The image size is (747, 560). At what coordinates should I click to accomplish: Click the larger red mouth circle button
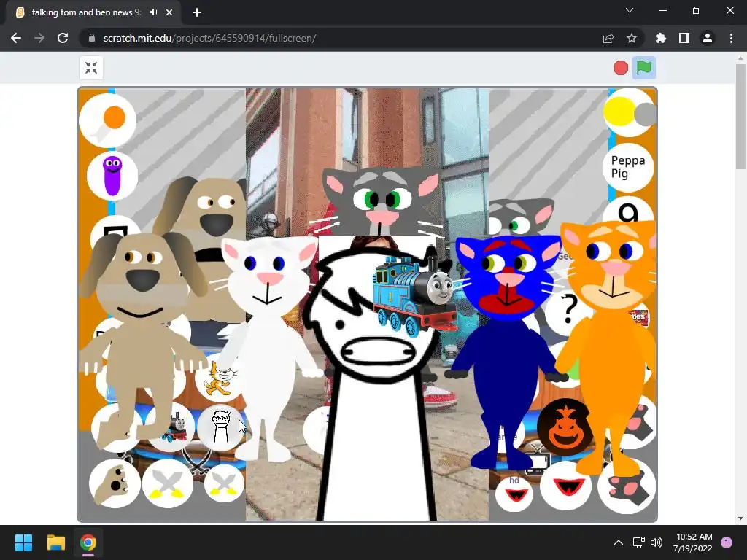click(x=565, y=486)
